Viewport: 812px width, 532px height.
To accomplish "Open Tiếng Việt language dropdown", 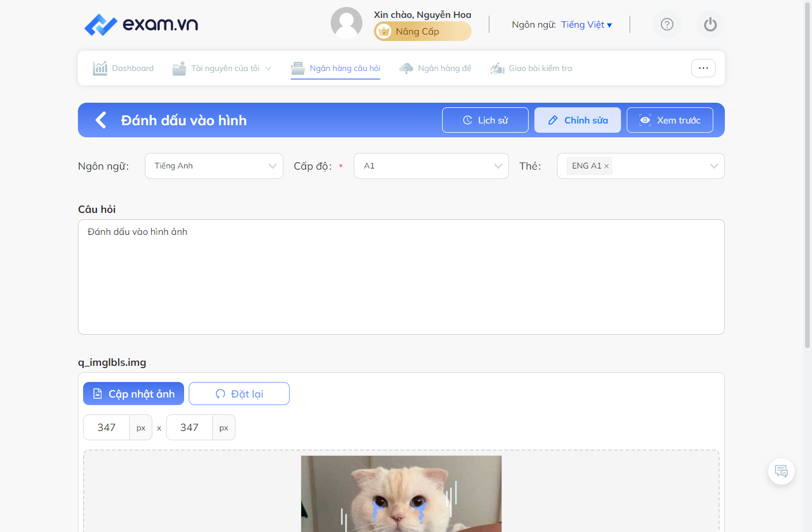I will pyautogui.click(x=586, y=24).
